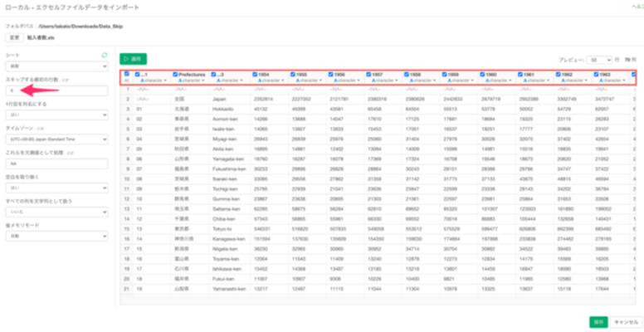Open the preview row count dropdown
Screen dimensions: 644x332
click(x=600, y=60)
